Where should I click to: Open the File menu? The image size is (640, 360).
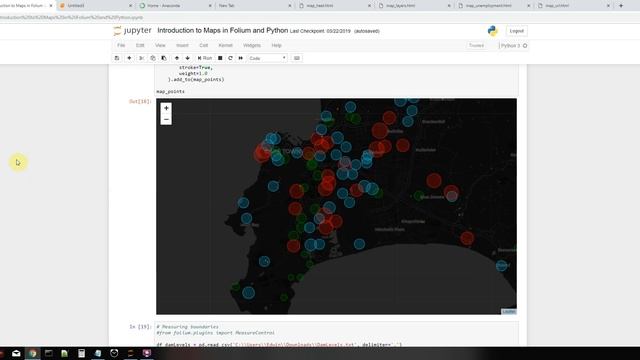121,45
